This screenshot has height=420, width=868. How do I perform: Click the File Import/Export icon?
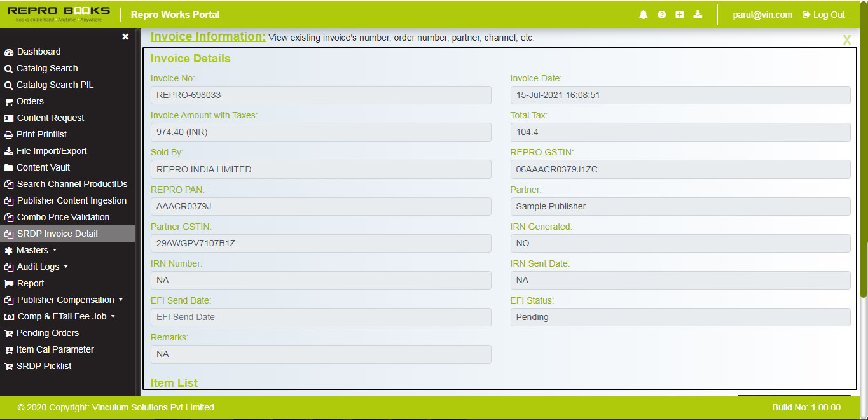[9, 151]
